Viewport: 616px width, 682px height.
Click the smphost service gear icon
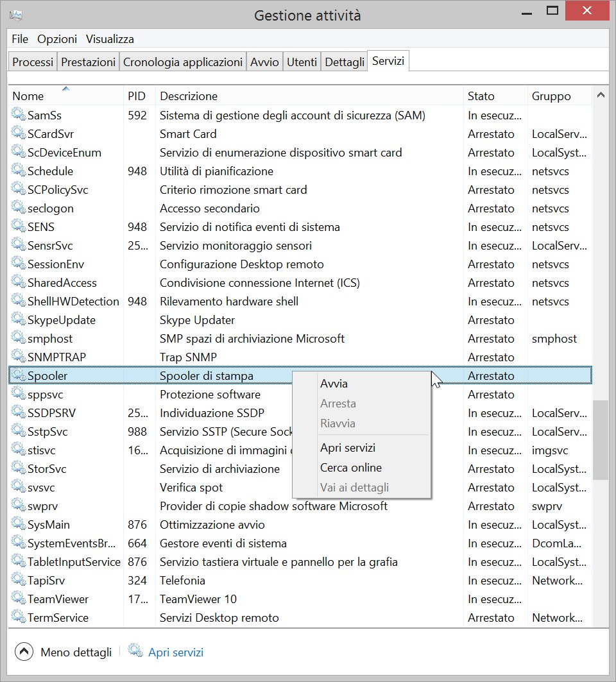pos(18,337)
